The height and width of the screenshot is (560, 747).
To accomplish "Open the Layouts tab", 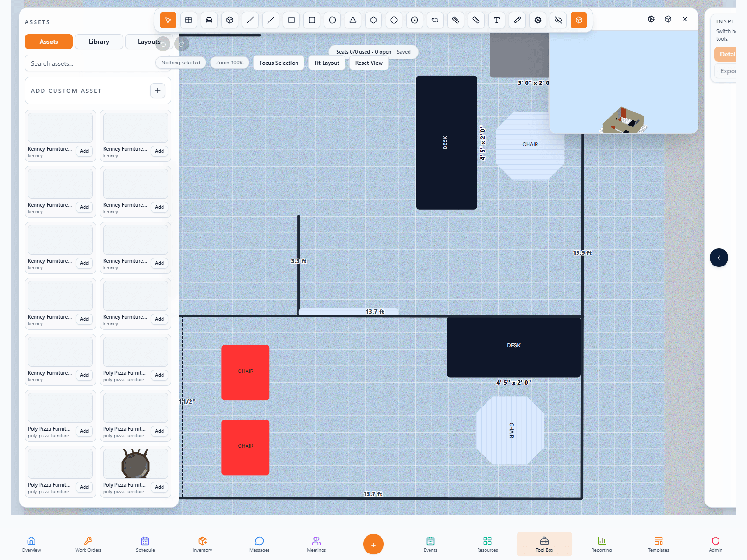I will coord(148,42).
